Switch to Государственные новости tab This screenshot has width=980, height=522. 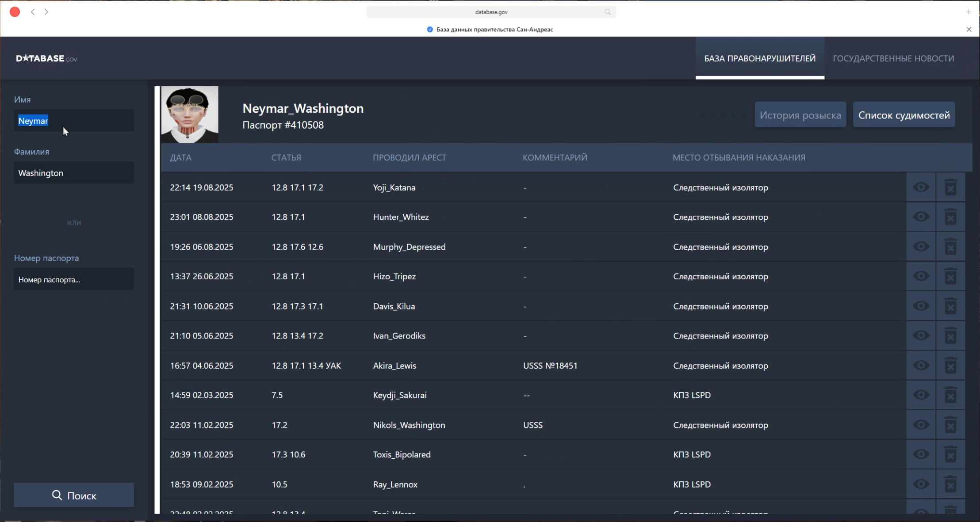click(893, 58)
